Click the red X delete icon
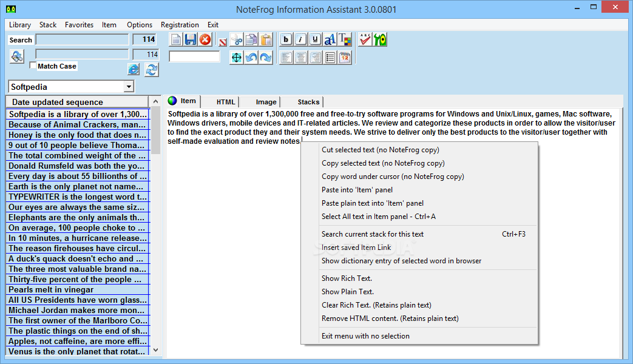This screenshot has width=633, height=364. point(205,39)
